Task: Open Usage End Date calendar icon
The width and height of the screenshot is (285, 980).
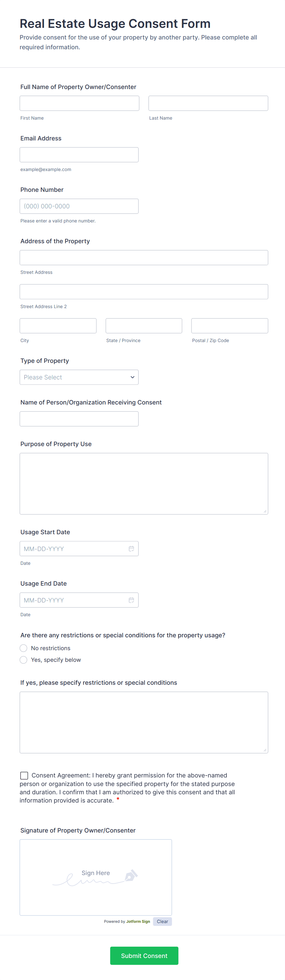Action: (x=131, y=600)
